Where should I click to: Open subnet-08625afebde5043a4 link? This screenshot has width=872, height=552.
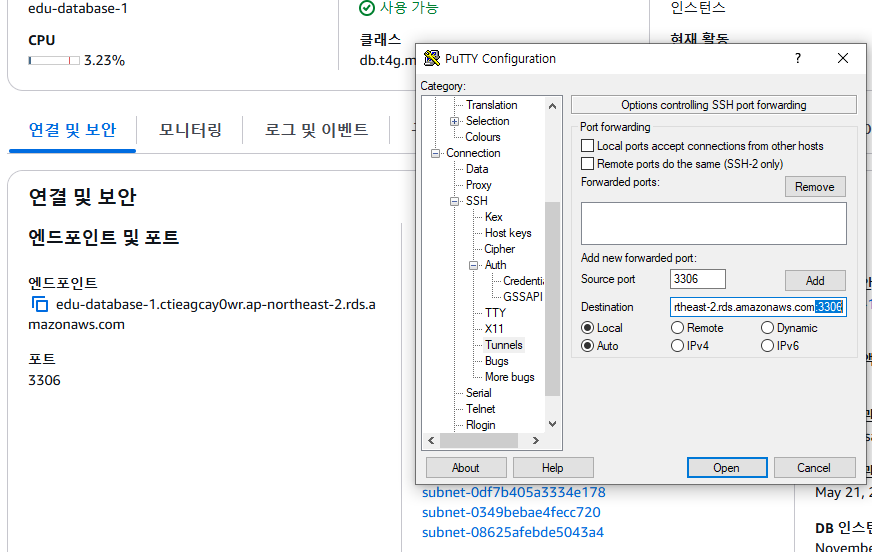click(x=513, y=532)
